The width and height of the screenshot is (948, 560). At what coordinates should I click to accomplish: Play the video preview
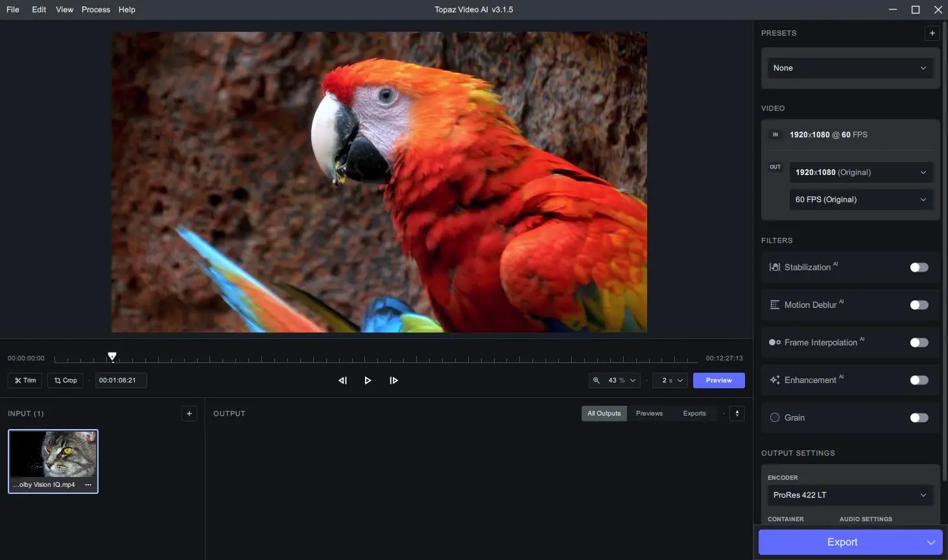tap(368, 380)
